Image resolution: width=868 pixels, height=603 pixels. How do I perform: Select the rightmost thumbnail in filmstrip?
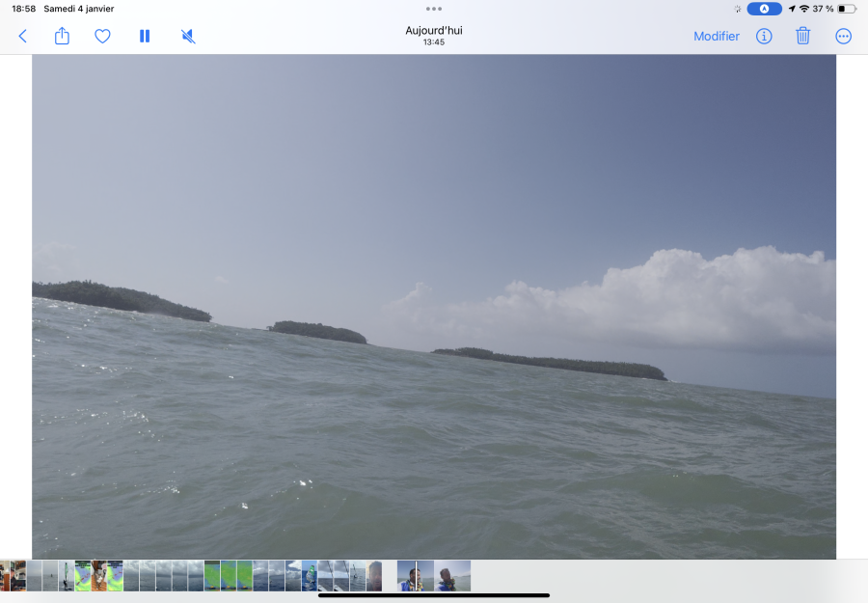point(452,576)
